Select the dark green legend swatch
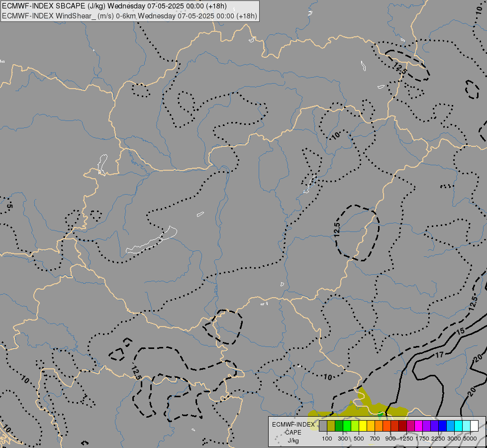The image size is (487, 448). point(339,426)
